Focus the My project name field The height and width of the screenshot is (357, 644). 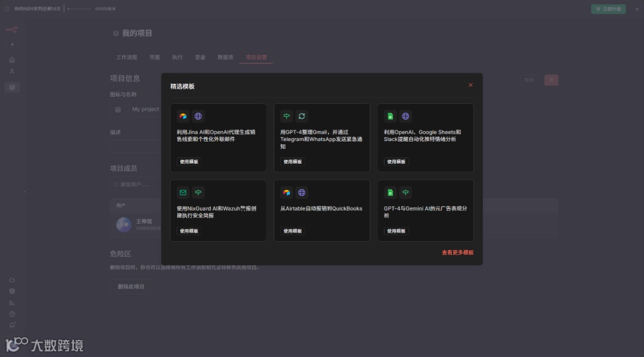click(x=145, y=109)
